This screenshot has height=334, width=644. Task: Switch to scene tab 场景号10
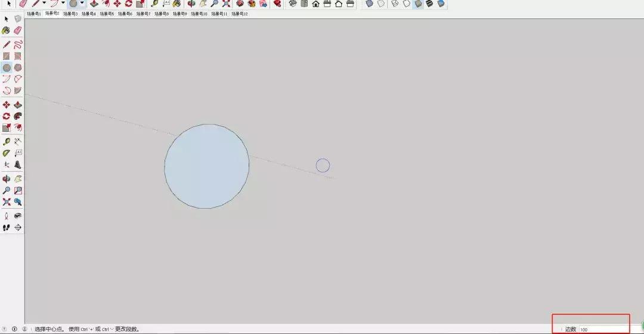click(x=199, y=14)
